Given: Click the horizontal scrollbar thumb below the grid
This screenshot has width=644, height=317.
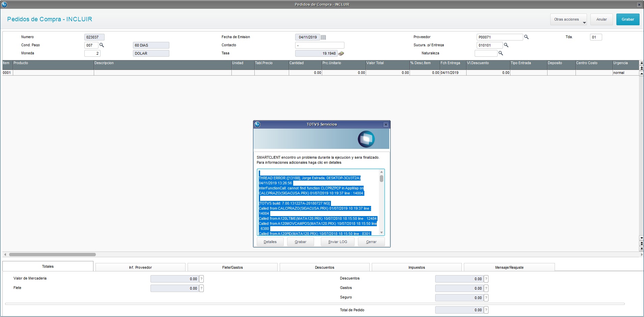Looking at the screenshot, I should [52, 255].
